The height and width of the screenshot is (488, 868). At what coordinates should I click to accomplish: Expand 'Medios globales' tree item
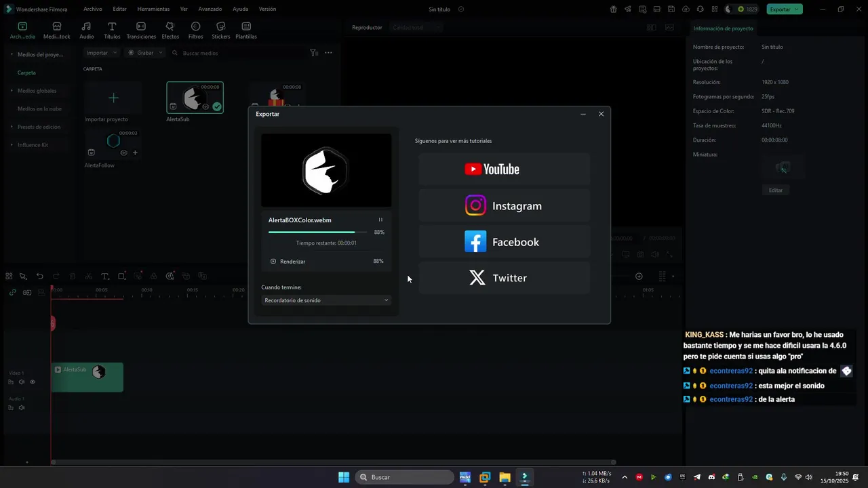point(12,91)
